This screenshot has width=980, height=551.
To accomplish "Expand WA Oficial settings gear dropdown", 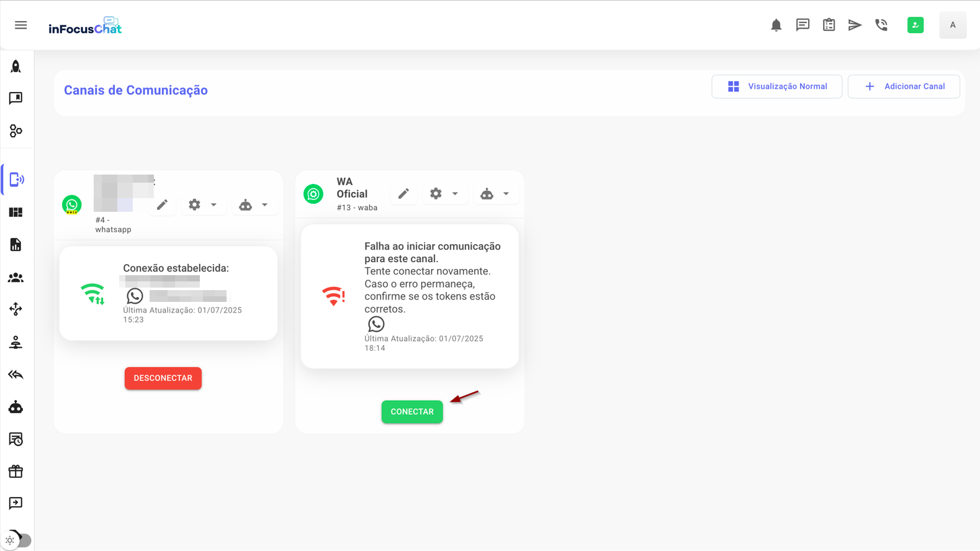I will [444, 194].
